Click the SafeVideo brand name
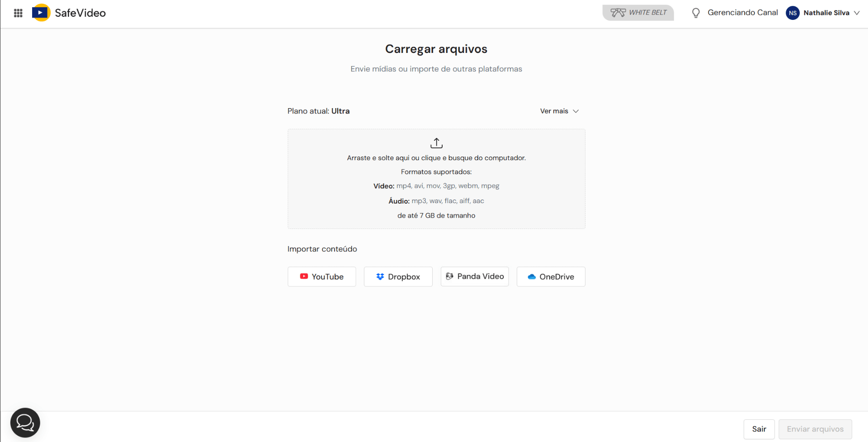The image size is (868, 442). [x=80, y=13]
